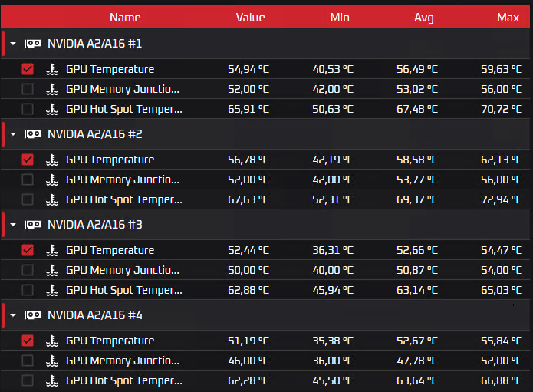533x392 pixels.
Task: Click the 51,19 °C value cell
Action: tap(248, 341)
